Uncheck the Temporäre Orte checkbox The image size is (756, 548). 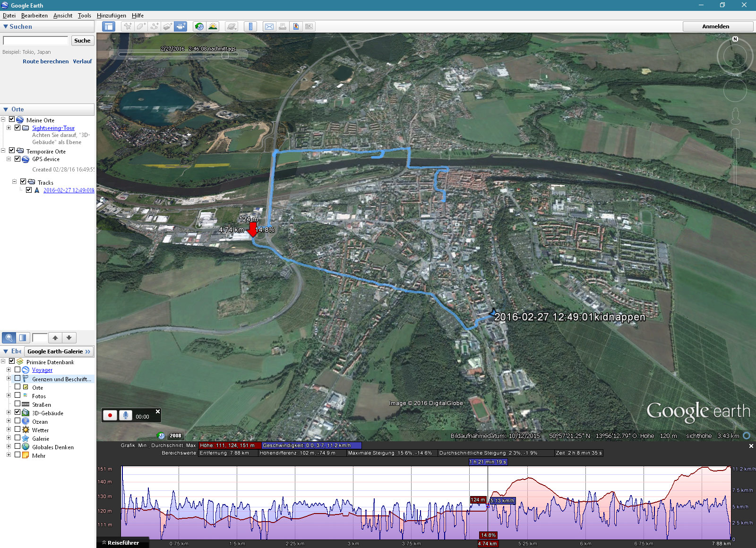pos(12,151)
